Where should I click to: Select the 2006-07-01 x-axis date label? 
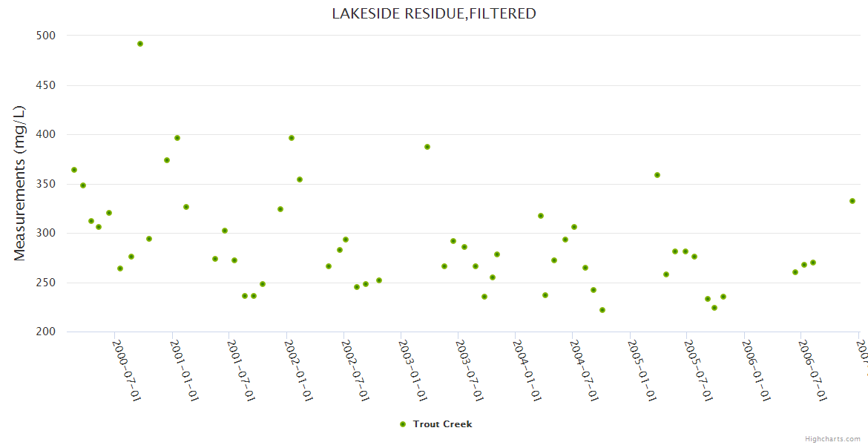(813, 370)
